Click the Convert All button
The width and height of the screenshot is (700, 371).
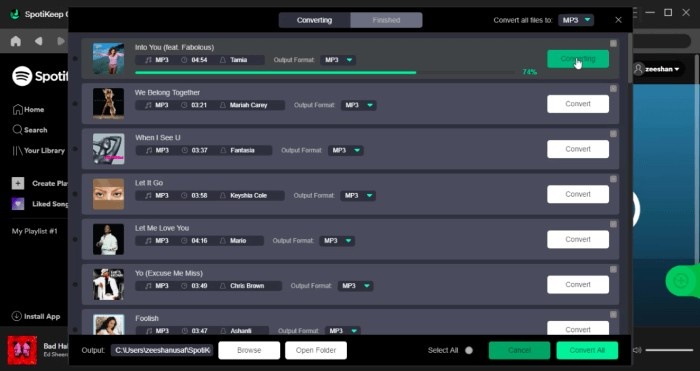tap(587, 350)
